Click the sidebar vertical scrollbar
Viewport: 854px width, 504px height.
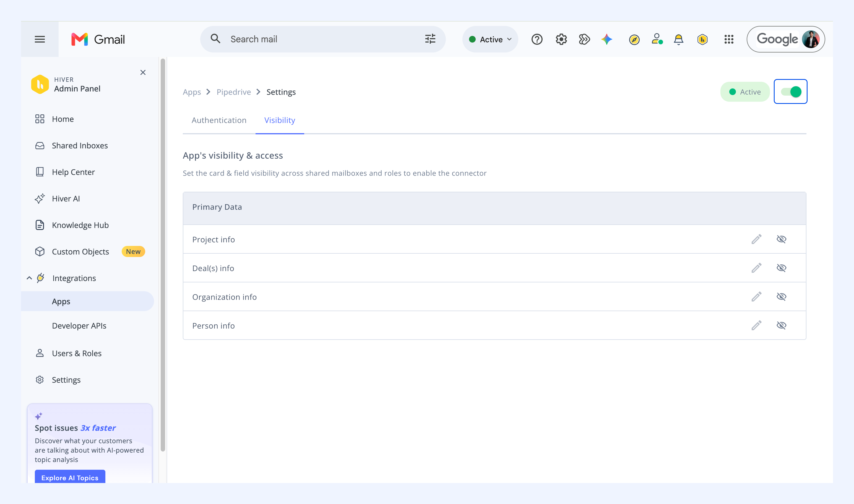[x=163, y=255]
